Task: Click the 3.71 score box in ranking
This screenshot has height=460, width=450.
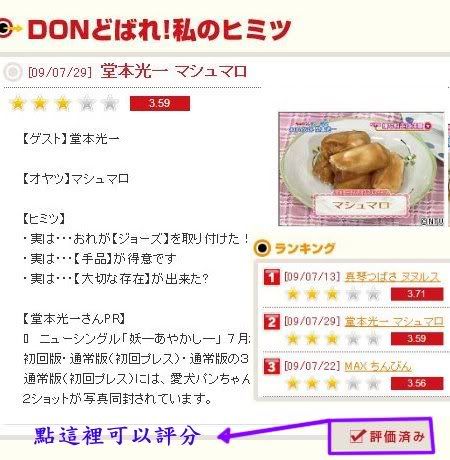Action: [417, 294]
